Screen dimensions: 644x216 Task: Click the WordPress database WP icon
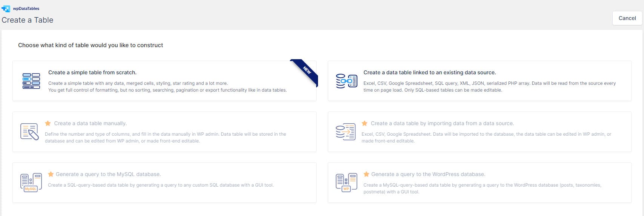(x=346, y=182)
